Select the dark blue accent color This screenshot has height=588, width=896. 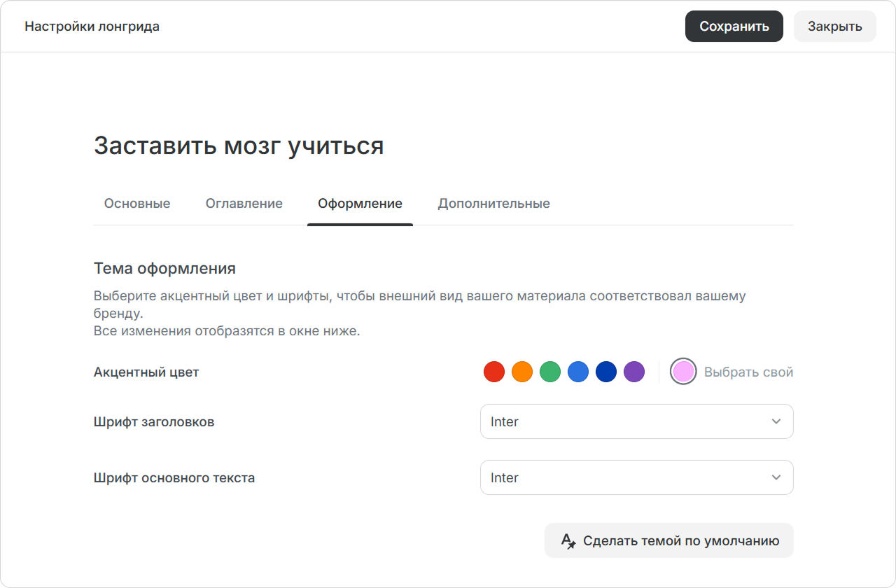click(x=606, y=372)
